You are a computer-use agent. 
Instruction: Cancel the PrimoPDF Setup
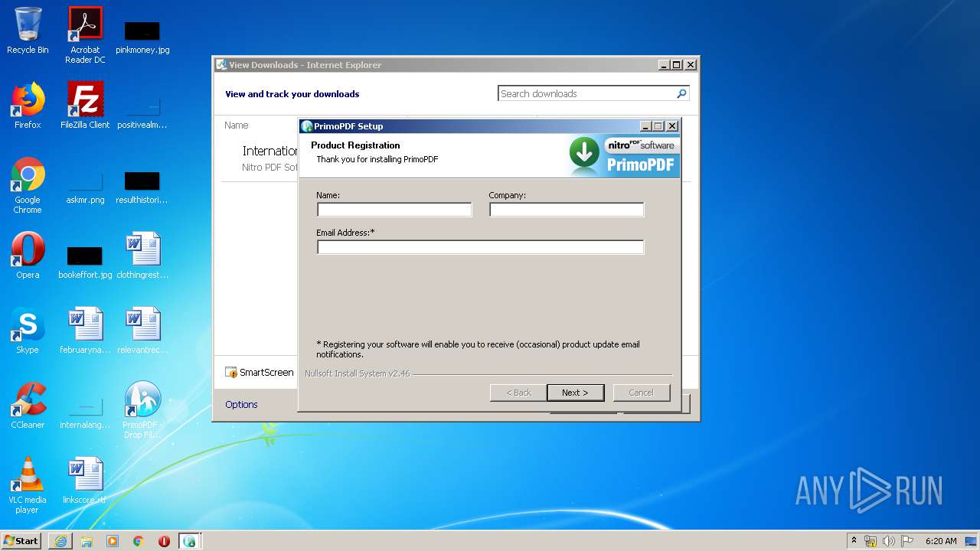642,393
